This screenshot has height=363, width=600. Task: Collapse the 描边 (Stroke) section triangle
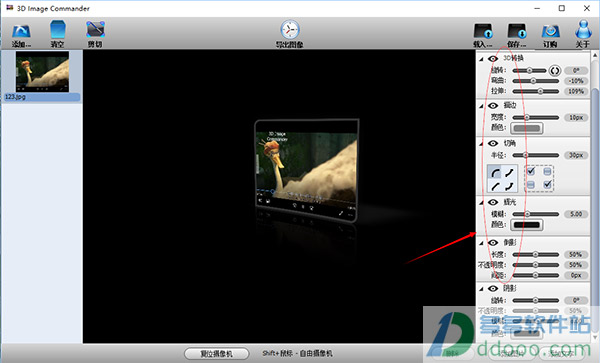point(481,106)
